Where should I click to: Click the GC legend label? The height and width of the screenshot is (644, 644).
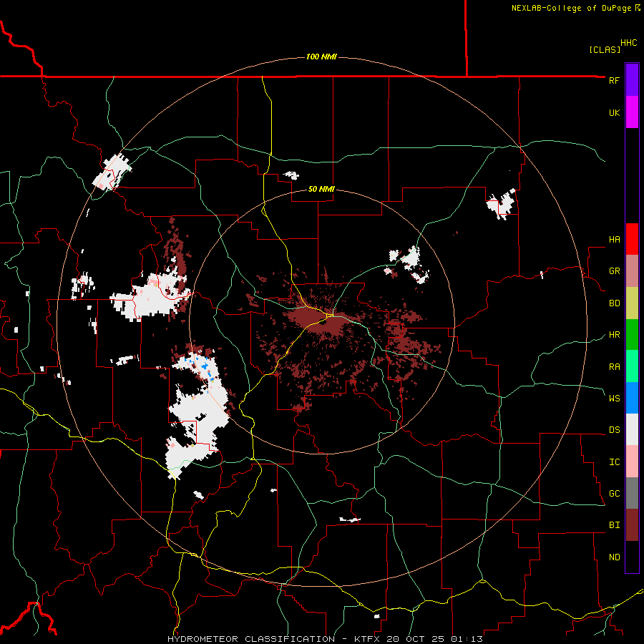pyautogui.click(x=614, y=494)
